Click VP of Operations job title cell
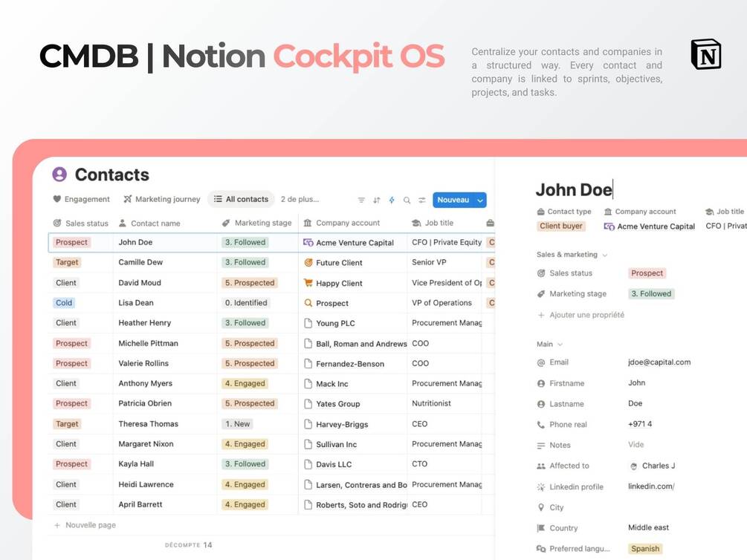Viewport: 747px width, 560px height. (x=444, y=303)
